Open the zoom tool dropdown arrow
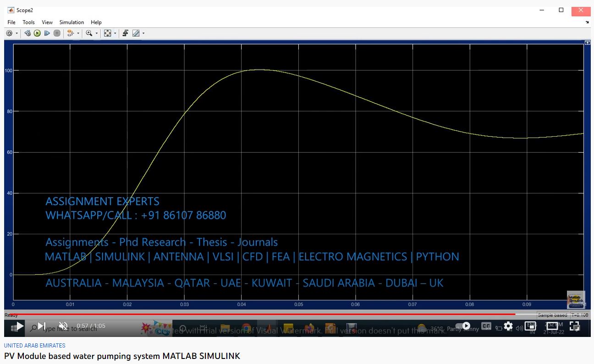The height and width of the screenshot is (364, 594). tap(97, 33)
